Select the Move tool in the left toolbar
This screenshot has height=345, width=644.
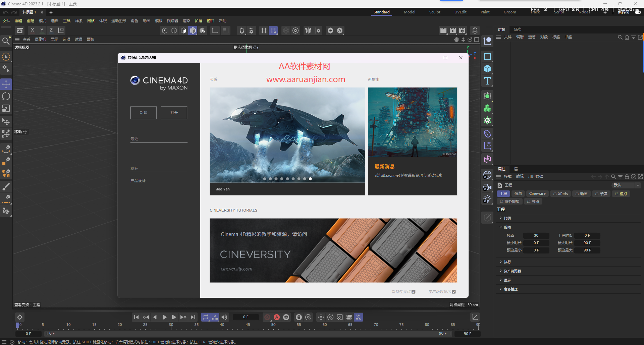coord(6,84)
